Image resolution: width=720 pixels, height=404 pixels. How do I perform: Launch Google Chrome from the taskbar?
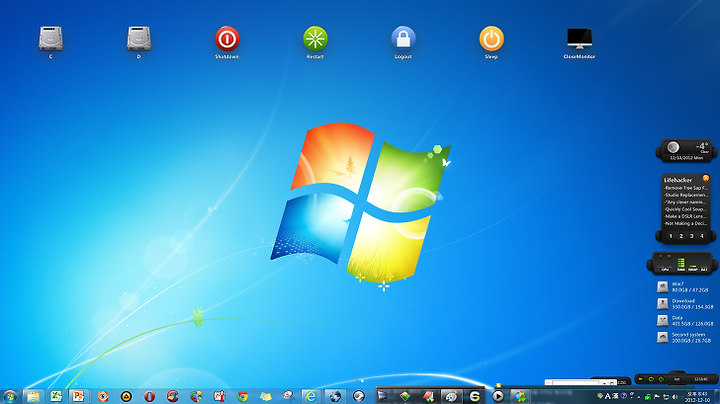coord(242,396)
